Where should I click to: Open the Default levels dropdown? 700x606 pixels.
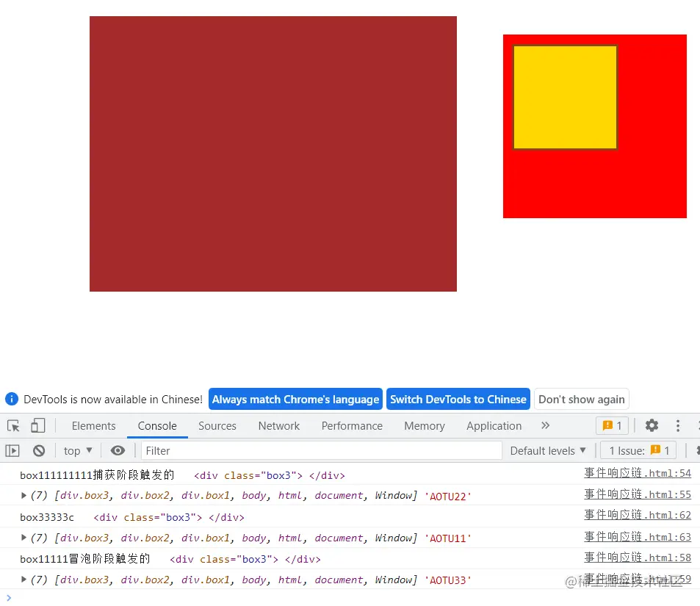tap(548, 451)
